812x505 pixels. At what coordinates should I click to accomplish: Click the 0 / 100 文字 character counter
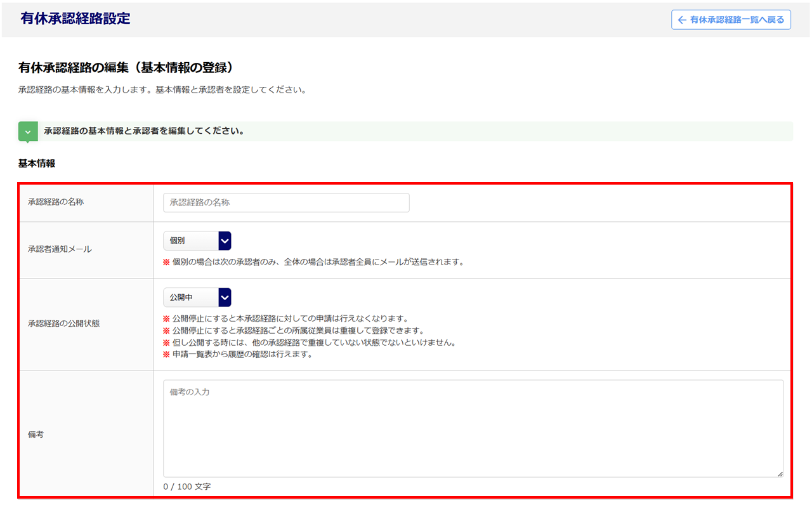coord(187,487)
